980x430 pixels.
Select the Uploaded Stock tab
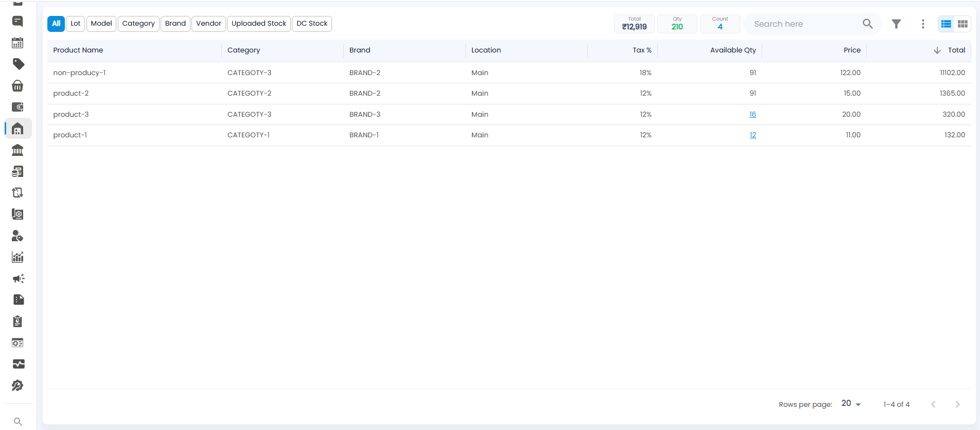pyautogui.click(x=259, y=24)
